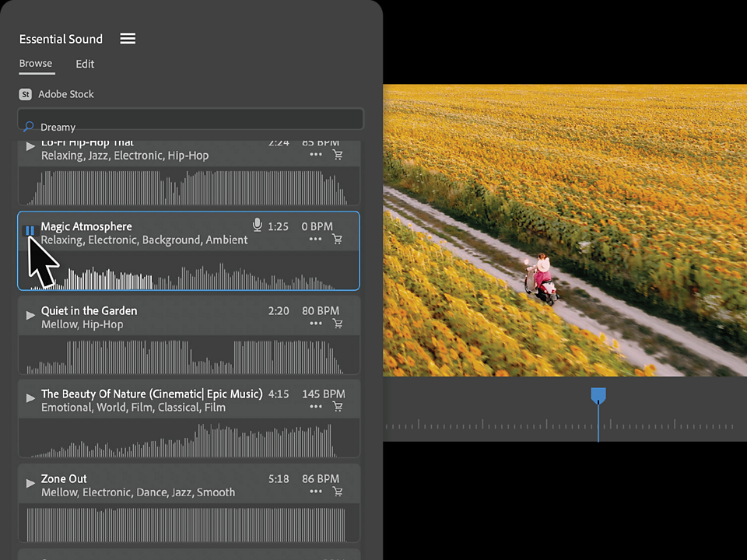The image size is (747, 560).
Task: Open more options for Magic Atmosphere
Action: point(315,239)
